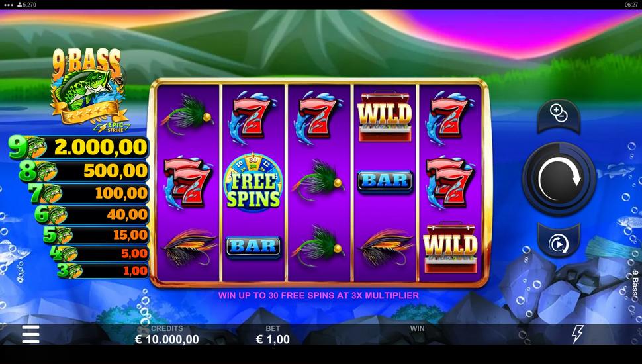Click the three dots at top-left
Image resolution: width=642 pixels, height=364 pixels.
tap(8, 5)
